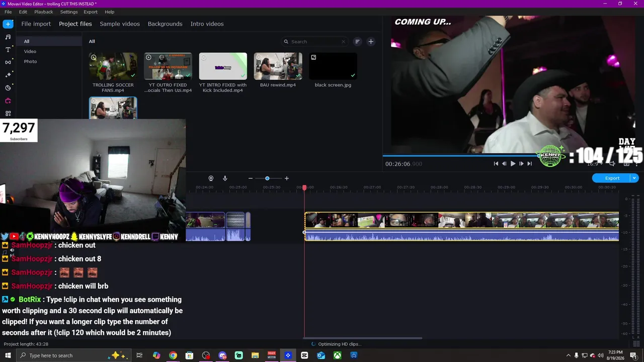Screen dimensions: 644x362
Task: Click the record voiceover microphone icon
Action: [x=225, y=178]
